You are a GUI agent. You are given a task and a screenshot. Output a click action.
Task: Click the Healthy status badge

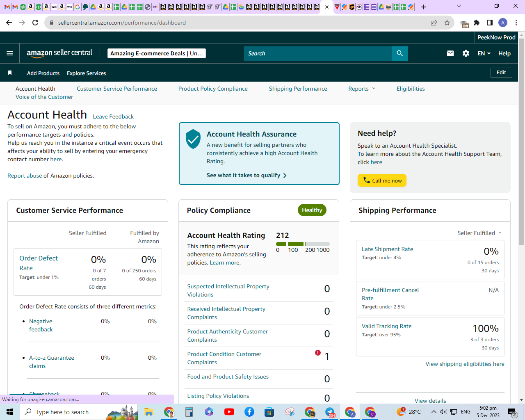(312, 210)
